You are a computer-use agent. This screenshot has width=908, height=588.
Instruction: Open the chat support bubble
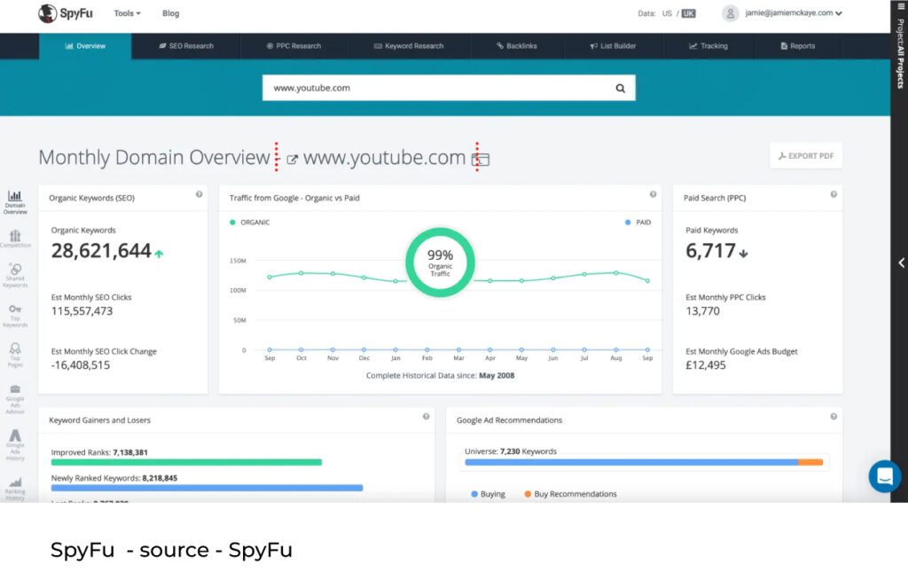884,476
